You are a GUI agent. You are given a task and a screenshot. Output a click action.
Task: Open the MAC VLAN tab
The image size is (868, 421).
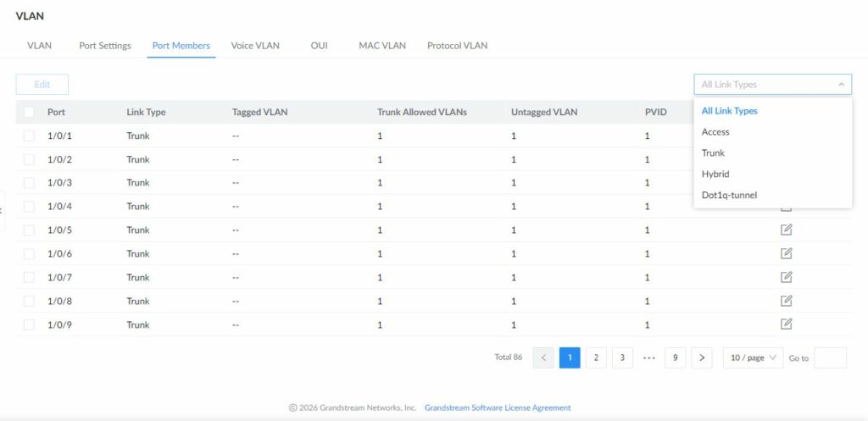click(x=382, y=46)
